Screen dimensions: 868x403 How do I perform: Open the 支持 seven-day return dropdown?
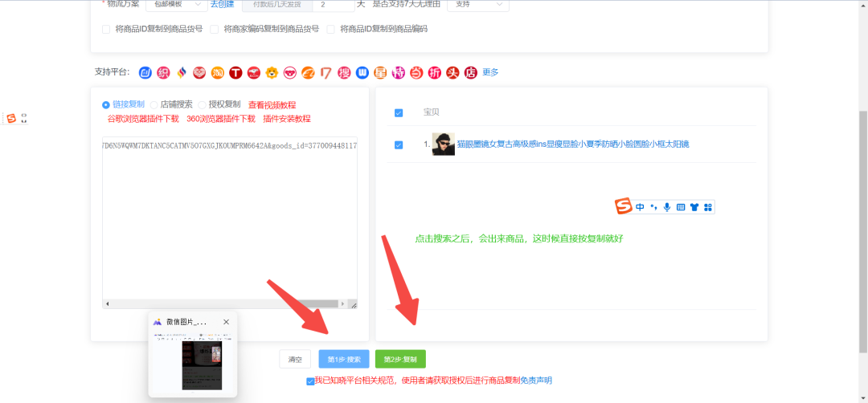(477, 5)
